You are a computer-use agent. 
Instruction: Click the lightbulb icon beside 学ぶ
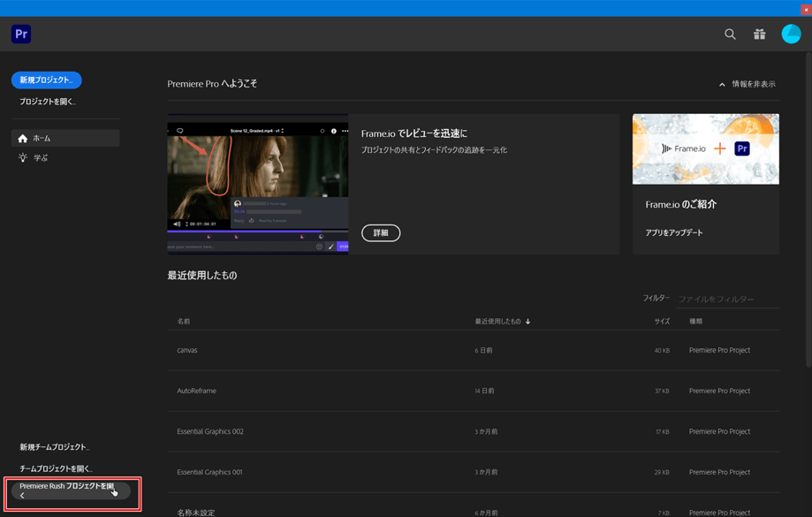pyautogui.click(x=23, y=157)
